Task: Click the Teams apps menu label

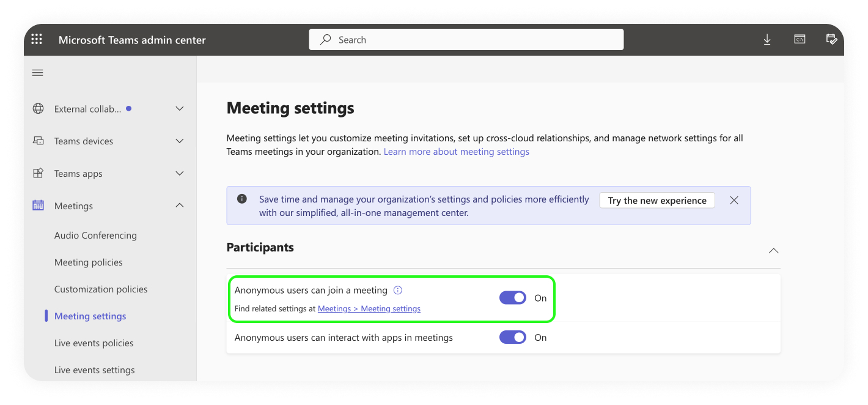Action: click(x=78, y=173)
